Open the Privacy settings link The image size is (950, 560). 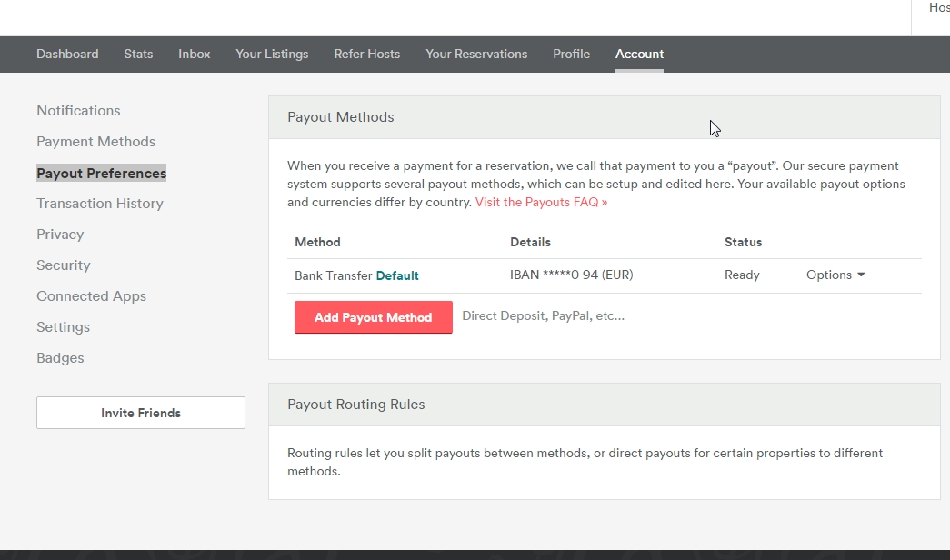[x=60, y=235]
